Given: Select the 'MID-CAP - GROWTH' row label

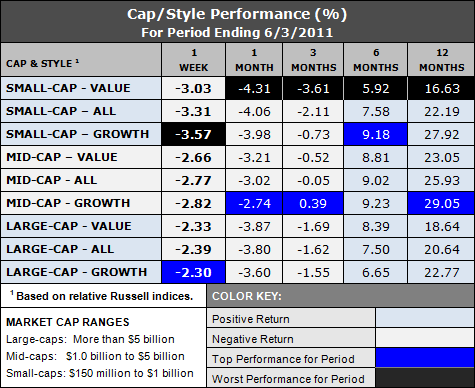Looking at the screenshot, I should pyautogui.click(x=68, y=203).
